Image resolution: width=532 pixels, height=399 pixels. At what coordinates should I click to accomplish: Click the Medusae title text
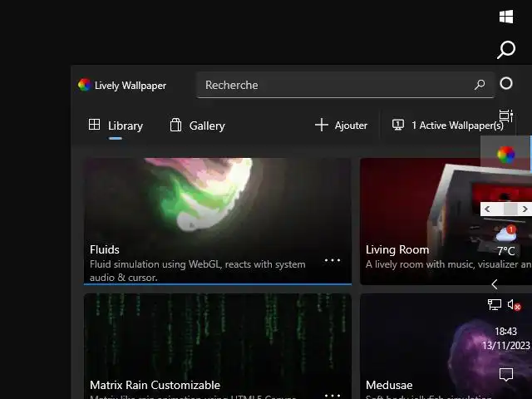tap(389, 385)
